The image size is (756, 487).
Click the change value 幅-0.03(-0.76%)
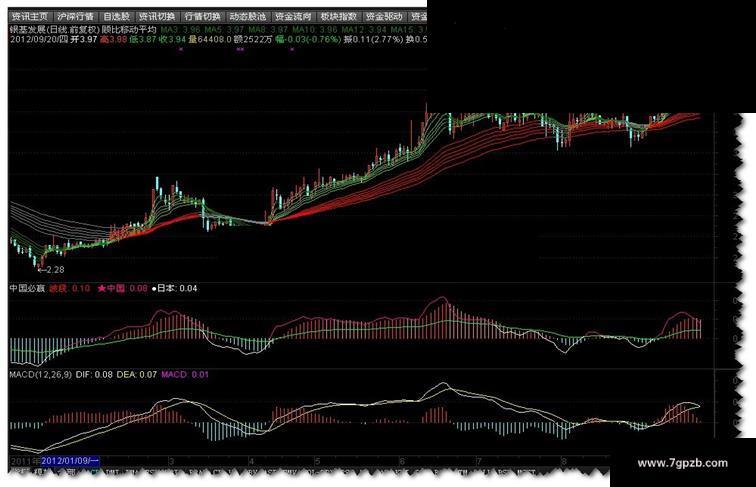click(308, 40)
